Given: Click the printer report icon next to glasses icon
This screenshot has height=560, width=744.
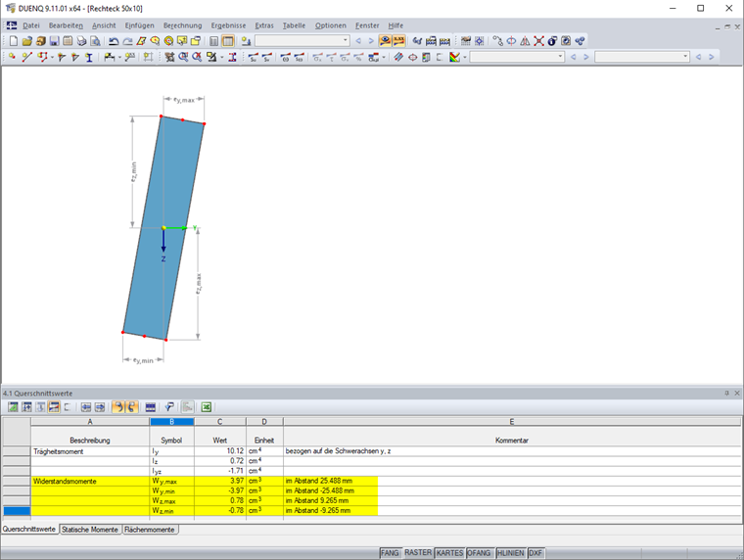Looking at the screenshot, I should click(x=431, y=41).
